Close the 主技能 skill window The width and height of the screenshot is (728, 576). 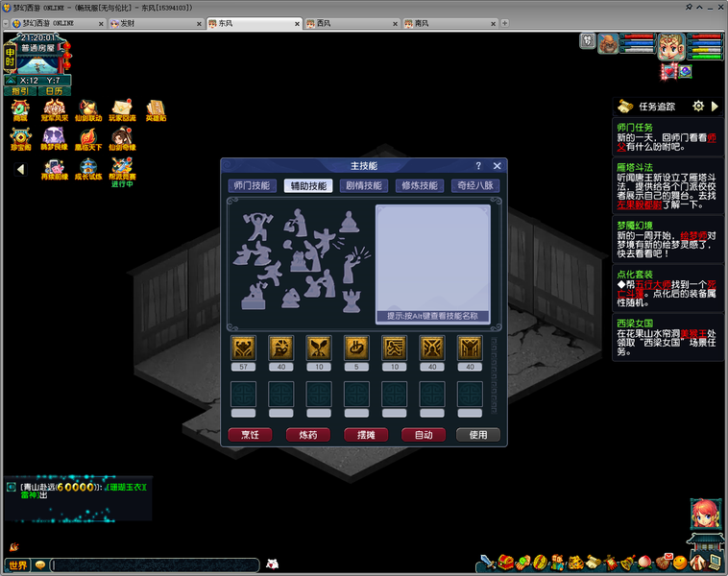click(x=497, y=166)
